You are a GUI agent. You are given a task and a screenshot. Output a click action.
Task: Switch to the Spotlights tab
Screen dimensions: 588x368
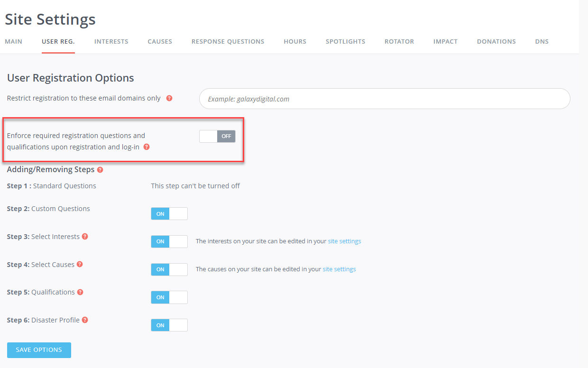[346, 42]
